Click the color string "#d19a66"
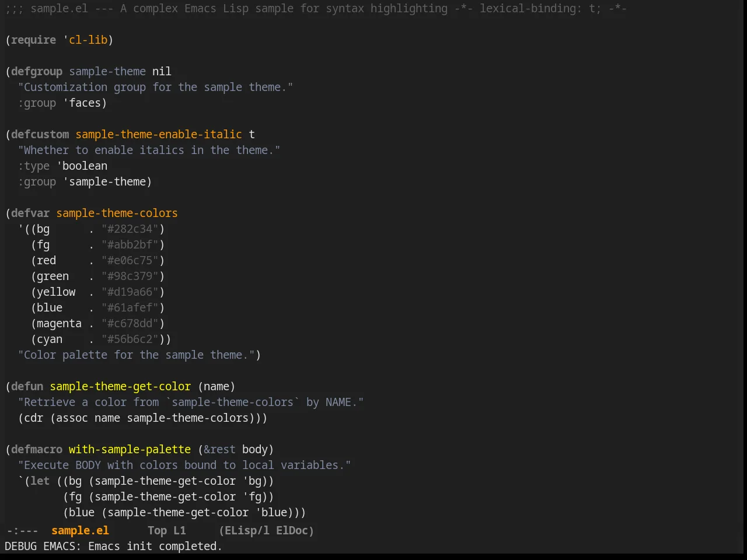This screenshot has height=560, width=747. (130, 292)
